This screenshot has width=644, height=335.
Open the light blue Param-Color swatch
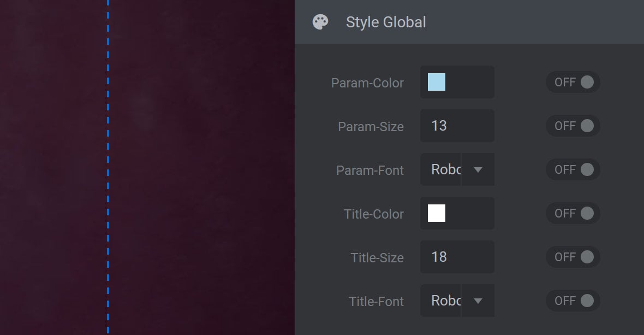437,82
